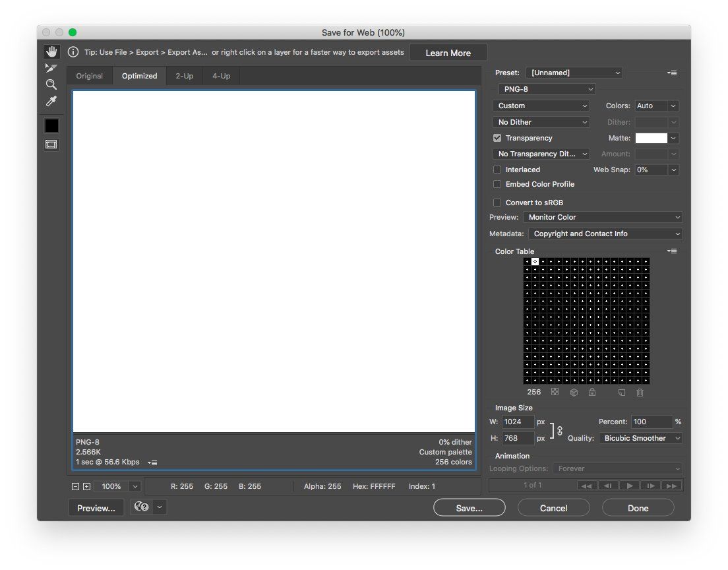
Task: Select the Zoom tool
Action: pos(51,84)
